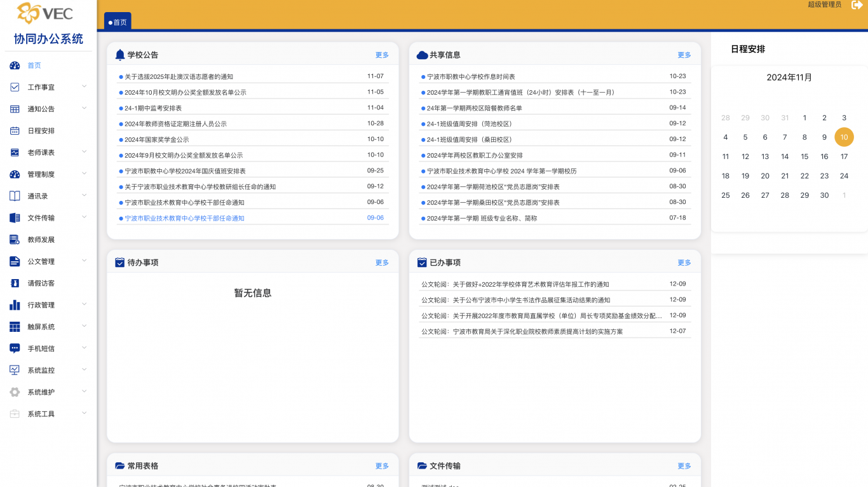868x487 pixels.
Task: Click the 管理制度 gauge icon
Action: pos(15,174)
